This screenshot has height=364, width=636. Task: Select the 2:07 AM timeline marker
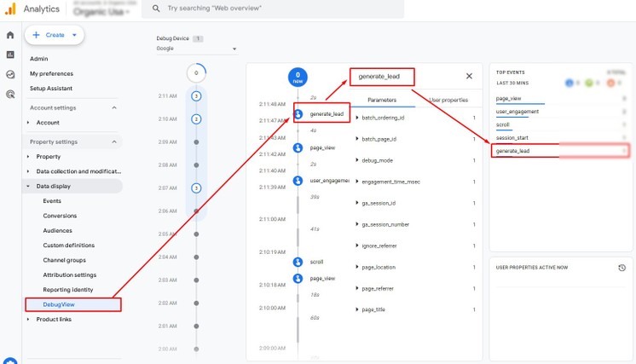pyautogui.click(x=196, y=188)
